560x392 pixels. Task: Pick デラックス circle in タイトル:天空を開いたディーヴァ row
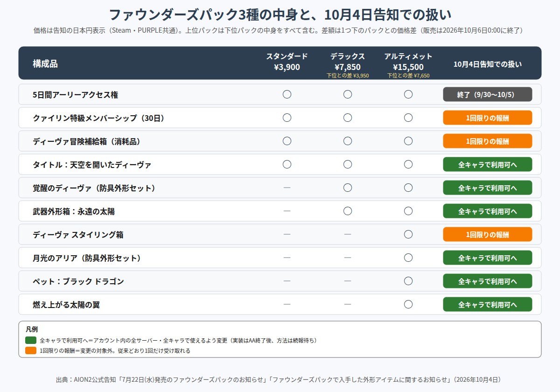click(348, 164)
